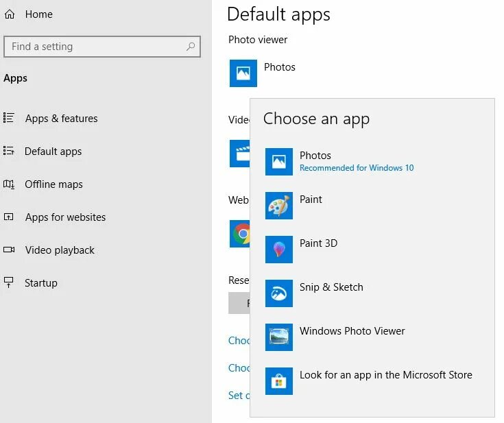
Task: Click the Home icon in sidebar
Action: click(x=10, y=14)
